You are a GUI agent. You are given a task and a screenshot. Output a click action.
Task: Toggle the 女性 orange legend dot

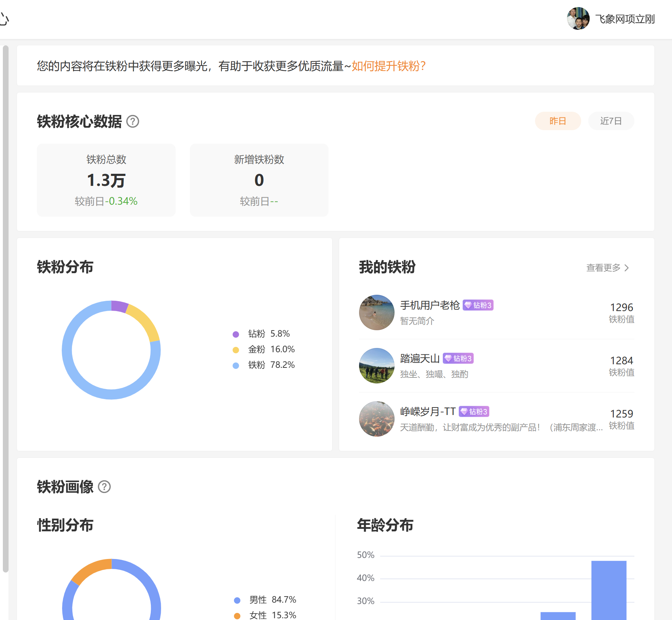coord(237,616)
